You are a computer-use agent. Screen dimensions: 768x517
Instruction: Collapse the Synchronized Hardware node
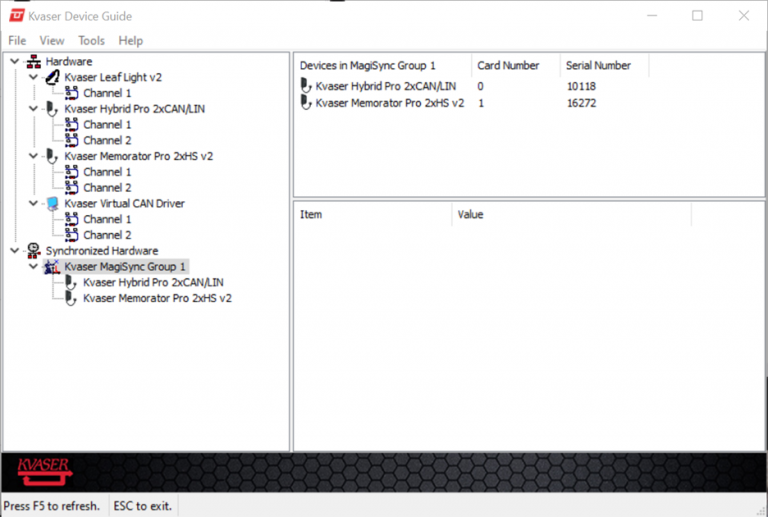pos(14,250)
